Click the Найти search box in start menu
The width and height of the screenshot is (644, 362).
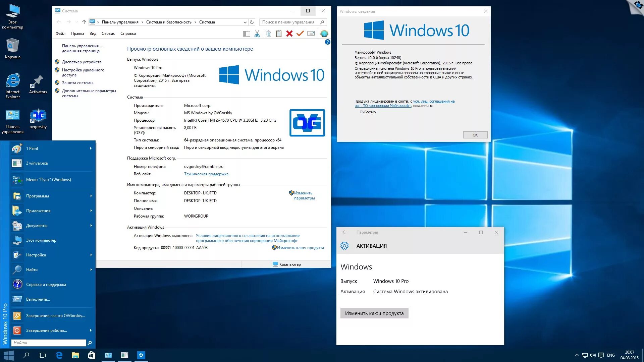[x=49, y=343]
